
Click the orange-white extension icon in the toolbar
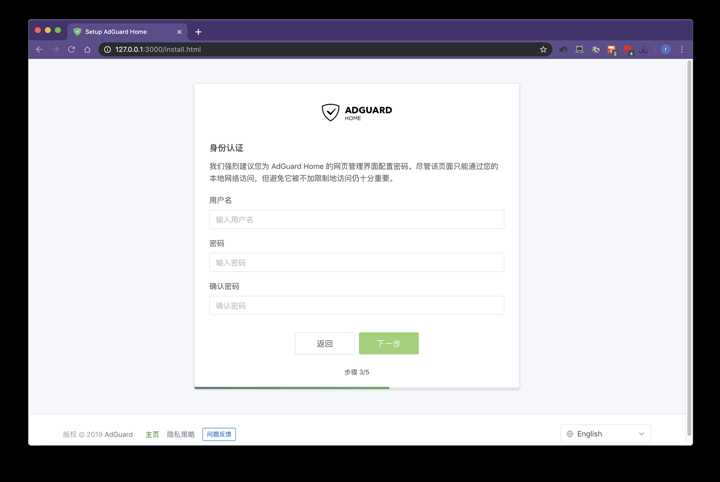612,50
